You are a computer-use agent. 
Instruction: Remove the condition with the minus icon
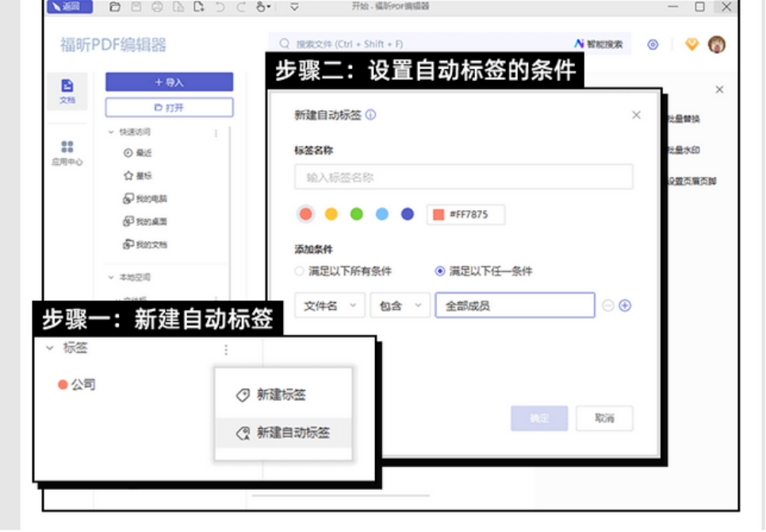pyautogui.click(x=608, y=306)
